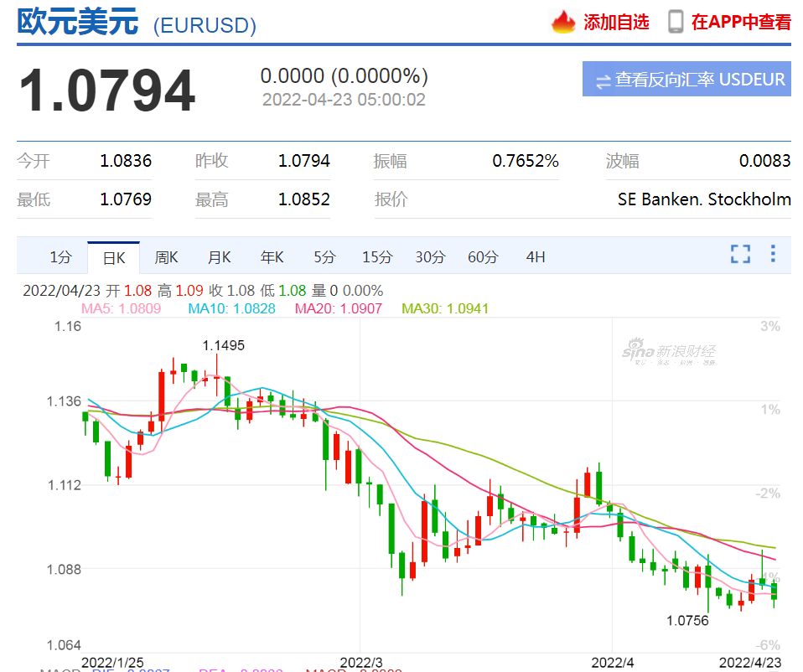The image size is (803, 672).
Task: Open the three-dot chart options menu
Action: click(773, 254)
